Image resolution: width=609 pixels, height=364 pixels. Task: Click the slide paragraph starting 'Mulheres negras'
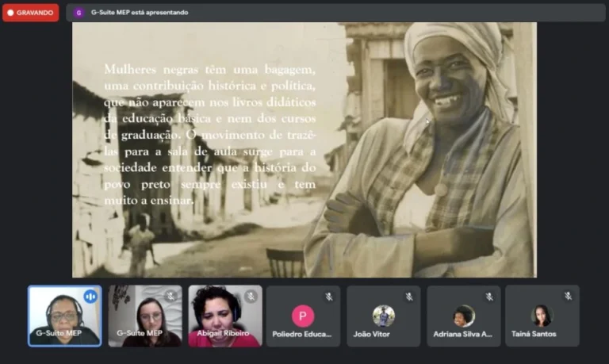tap(210, 135)
